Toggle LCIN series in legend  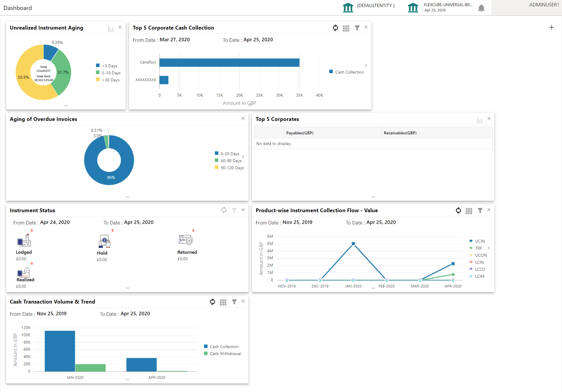pos(477,262)
